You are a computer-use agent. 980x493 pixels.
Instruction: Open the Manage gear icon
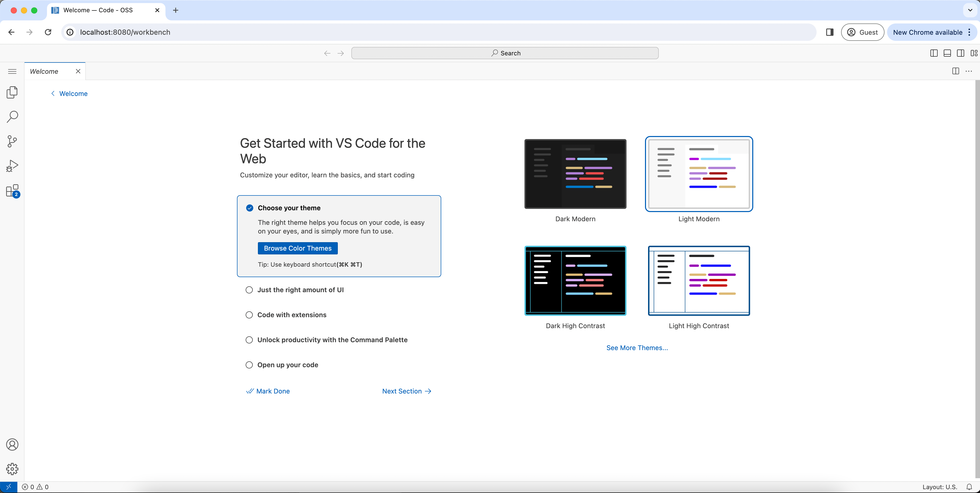(12, 469)
